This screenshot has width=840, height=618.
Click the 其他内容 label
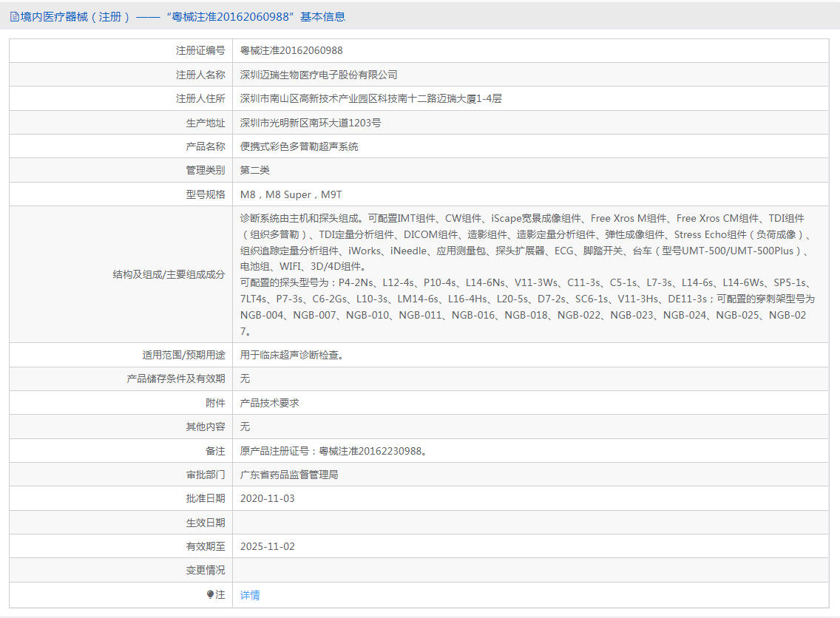click(x=206, y=427)
